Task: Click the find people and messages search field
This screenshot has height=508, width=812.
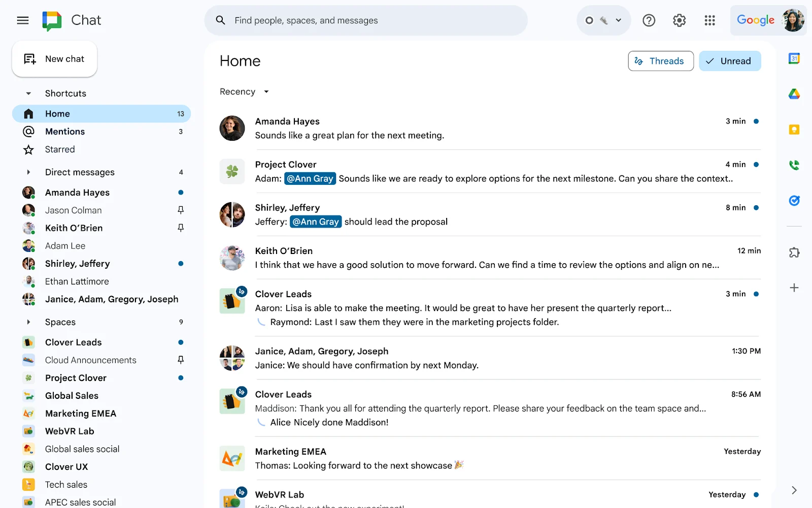Action: click(x=365, y=20)
